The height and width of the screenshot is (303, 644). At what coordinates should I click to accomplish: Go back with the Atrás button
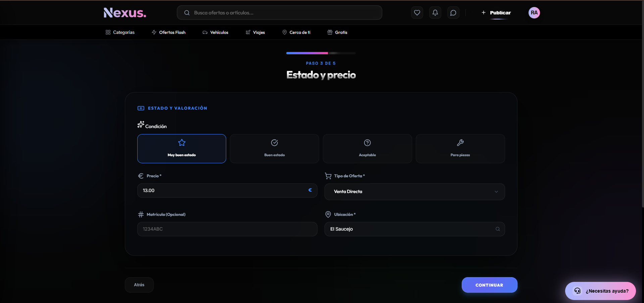pos(139,285)
